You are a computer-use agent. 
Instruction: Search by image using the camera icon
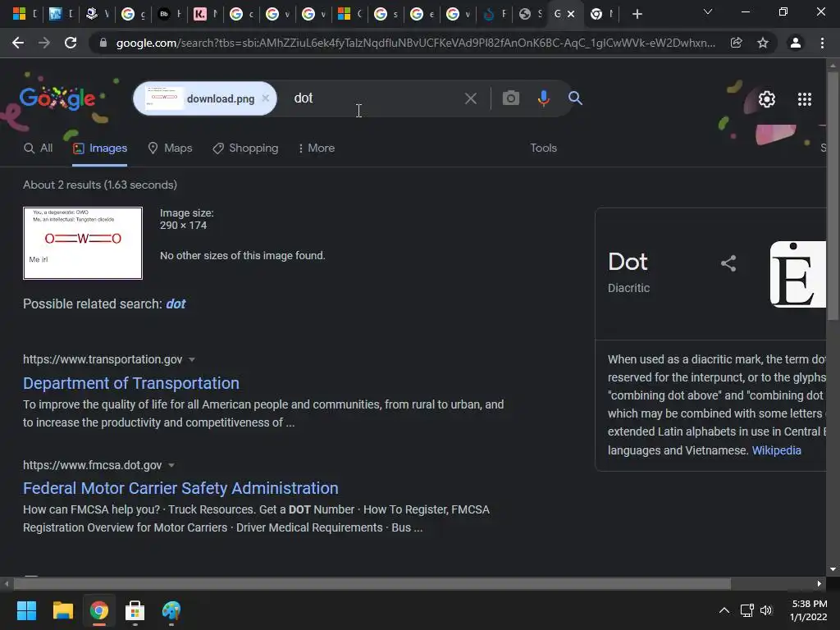point(511,98)
